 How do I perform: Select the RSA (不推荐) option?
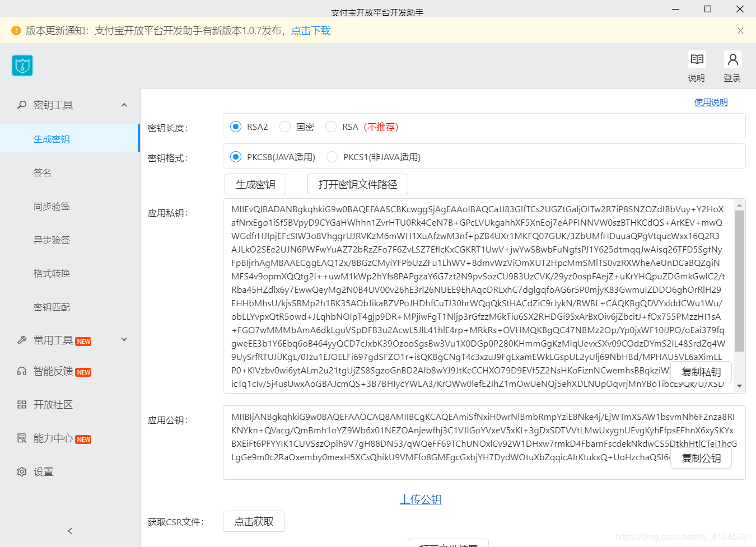pos(331,127)
